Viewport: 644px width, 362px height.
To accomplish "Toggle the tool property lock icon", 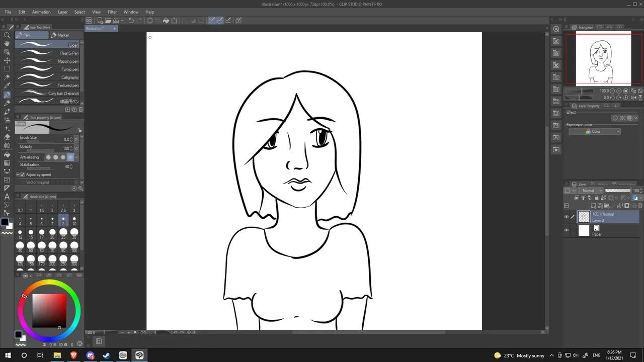I will coord(79,130).
